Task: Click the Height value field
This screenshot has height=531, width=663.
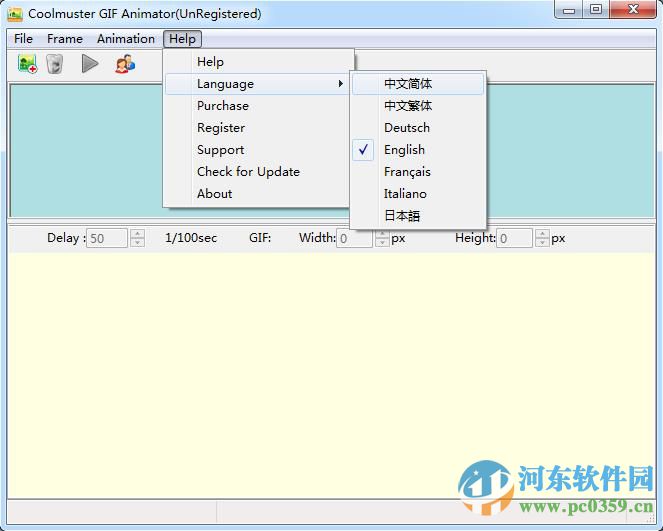Action: pos(514,238)
